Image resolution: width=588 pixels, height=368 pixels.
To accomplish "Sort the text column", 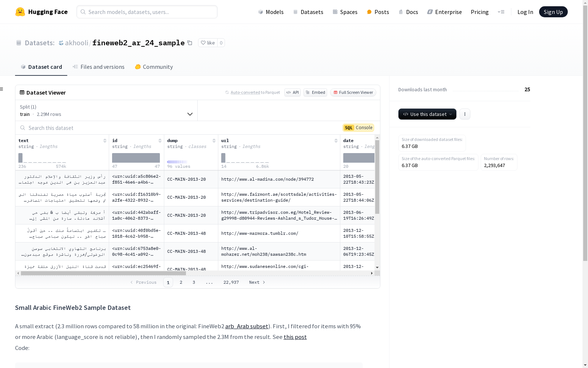I will click(105, 141).
